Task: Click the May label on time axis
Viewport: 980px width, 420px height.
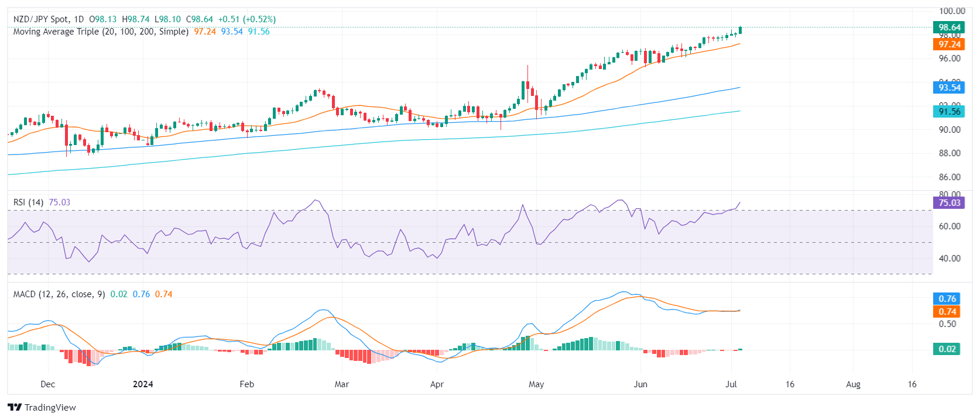Action: pos(536,384)
